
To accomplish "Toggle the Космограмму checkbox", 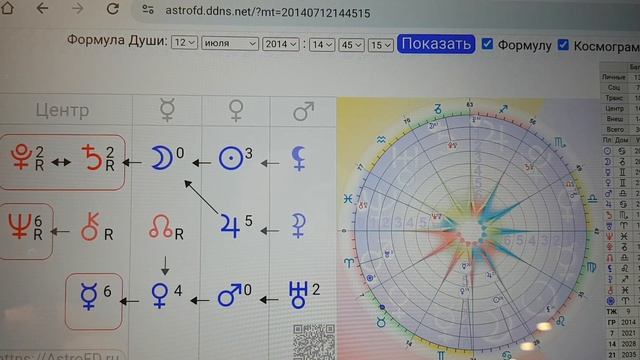I will (563, 44).
